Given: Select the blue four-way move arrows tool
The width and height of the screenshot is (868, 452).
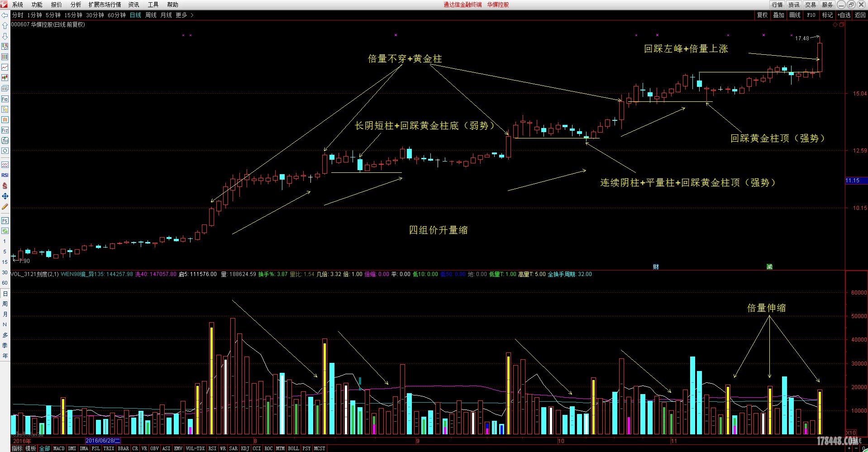Looking at the screenshot, I should pyautogui.click(x=5, y=196).
